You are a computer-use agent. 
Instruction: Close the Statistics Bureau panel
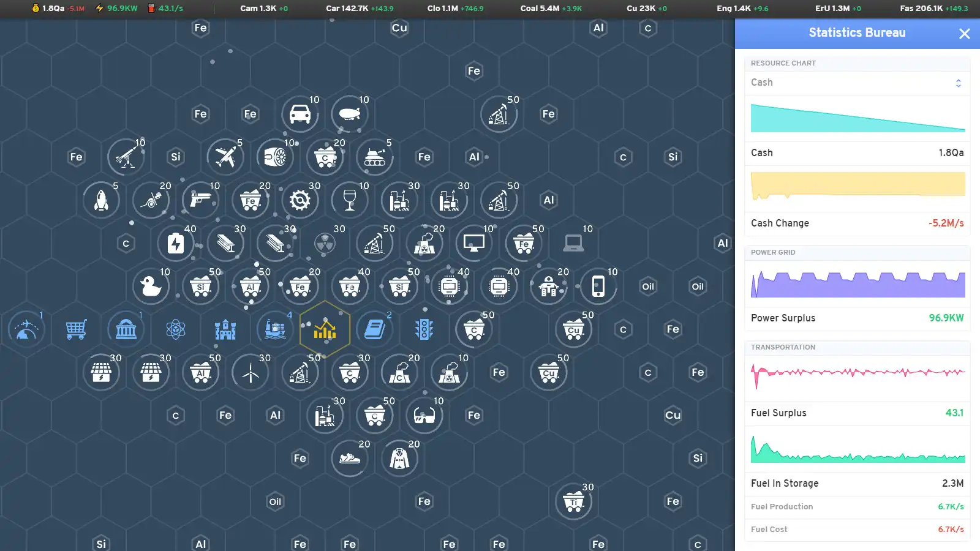[x=964, y=34]
